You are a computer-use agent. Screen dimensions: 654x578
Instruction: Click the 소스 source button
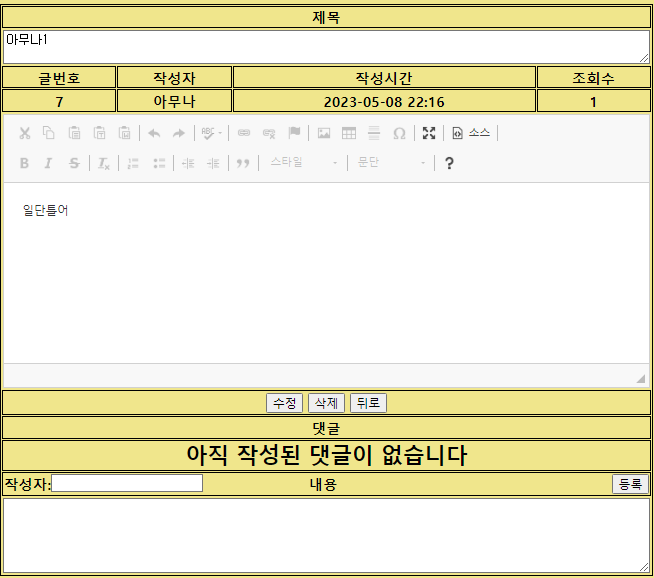(x=471, y=133)
